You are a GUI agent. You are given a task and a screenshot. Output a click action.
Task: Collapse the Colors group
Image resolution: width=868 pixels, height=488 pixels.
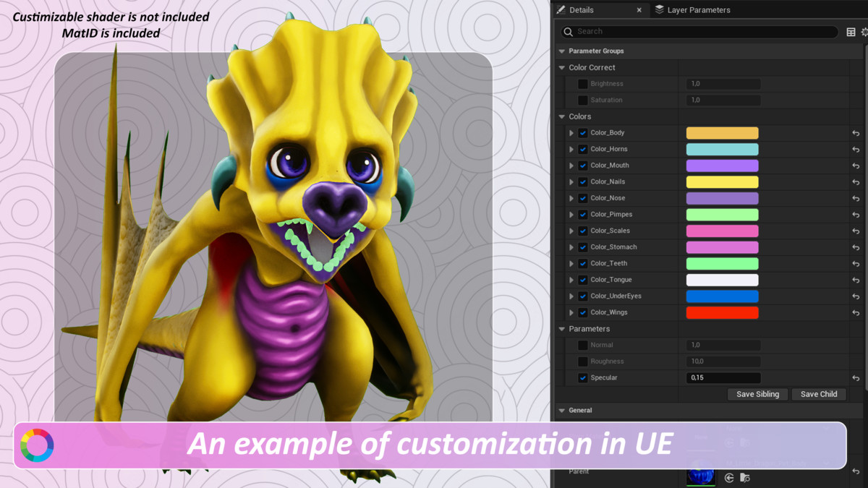tap(562, 116)
